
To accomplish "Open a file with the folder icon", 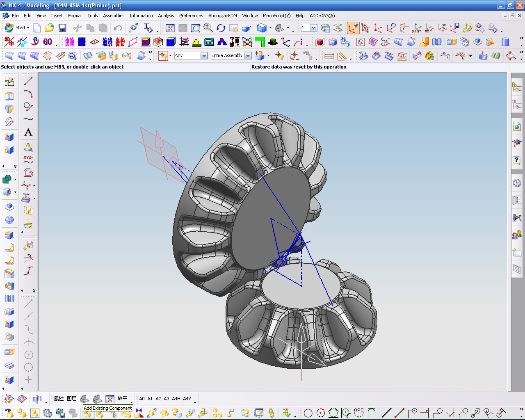I will tap(50, 28).
